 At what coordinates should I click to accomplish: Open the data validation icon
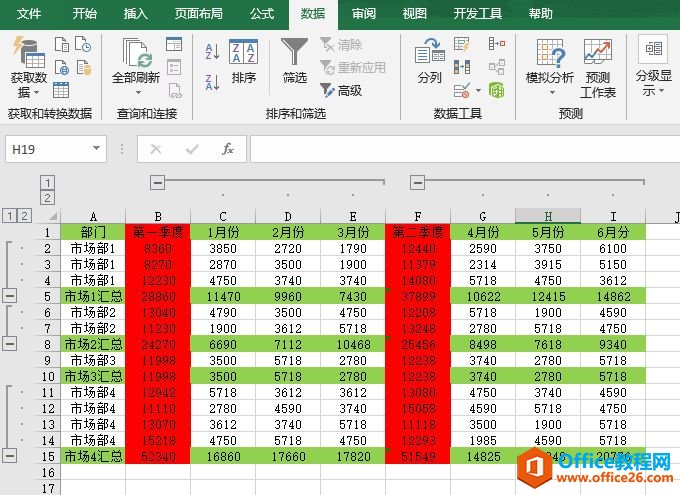[x=461, y=90]
